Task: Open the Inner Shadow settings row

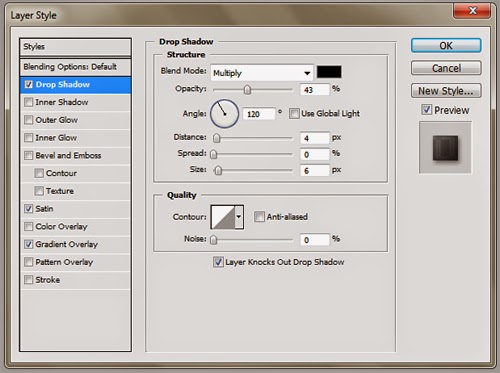Action: [75, 102]
